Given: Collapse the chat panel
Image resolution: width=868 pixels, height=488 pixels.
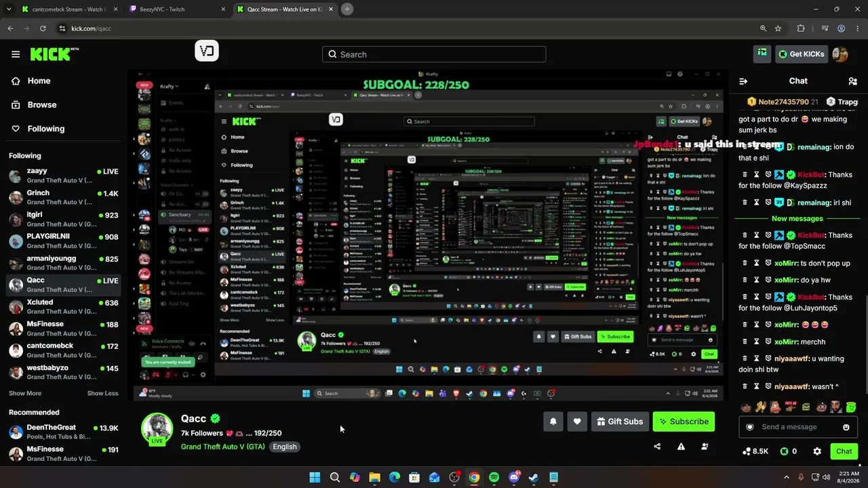Looking at the screenshot, I should pyautogui.click(x=743, y=81).
